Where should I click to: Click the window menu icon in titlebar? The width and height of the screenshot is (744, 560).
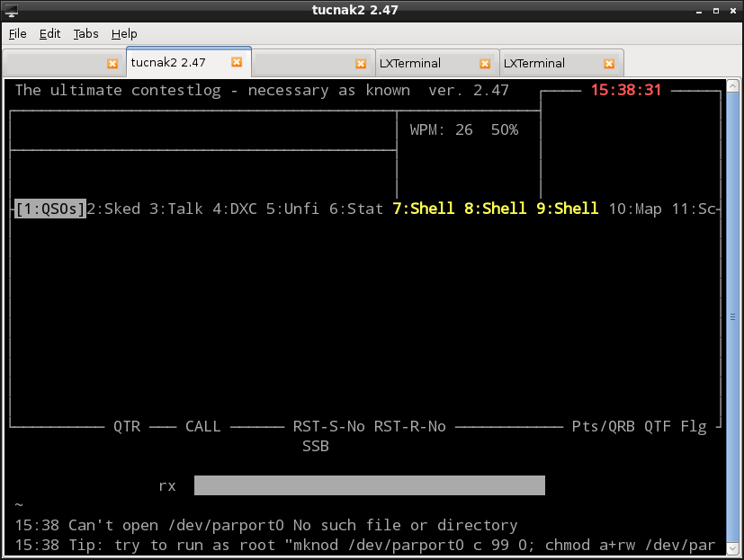point(12,11)
